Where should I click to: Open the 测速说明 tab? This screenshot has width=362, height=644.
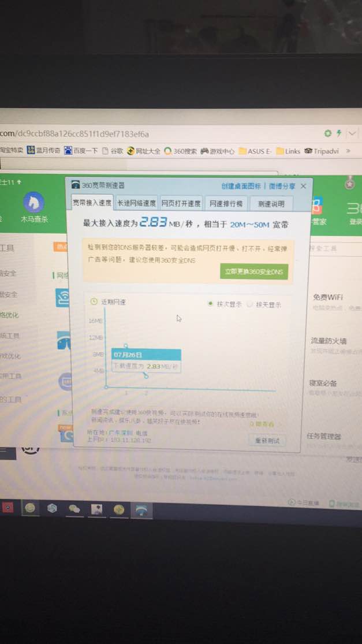point(271,204)
